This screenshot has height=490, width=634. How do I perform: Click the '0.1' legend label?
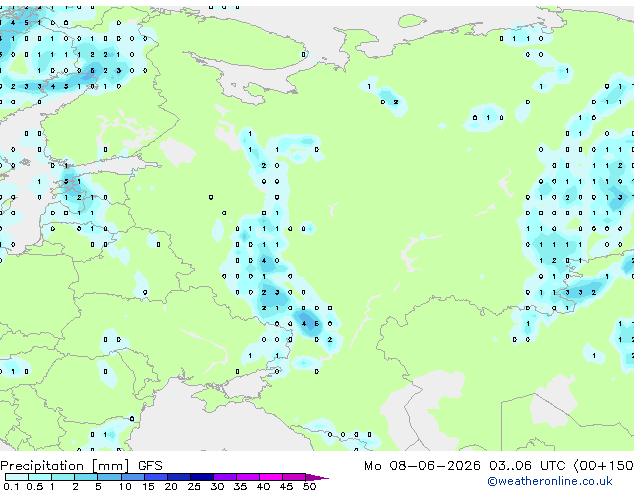[11, 486]
